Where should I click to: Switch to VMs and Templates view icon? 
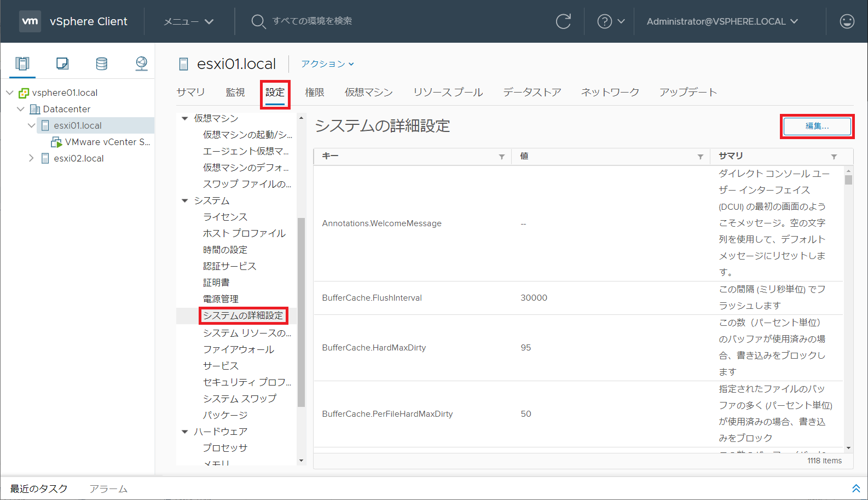point(62,64)
